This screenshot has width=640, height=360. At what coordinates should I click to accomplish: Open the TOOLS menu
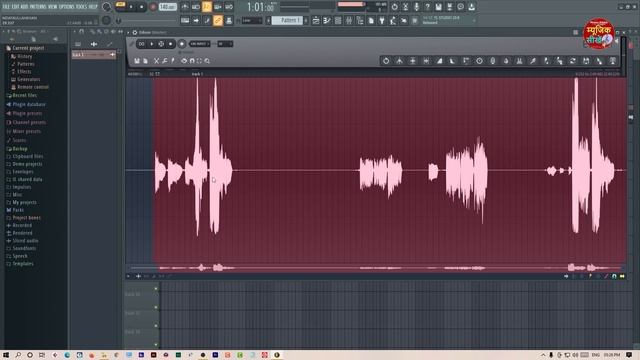81,7
